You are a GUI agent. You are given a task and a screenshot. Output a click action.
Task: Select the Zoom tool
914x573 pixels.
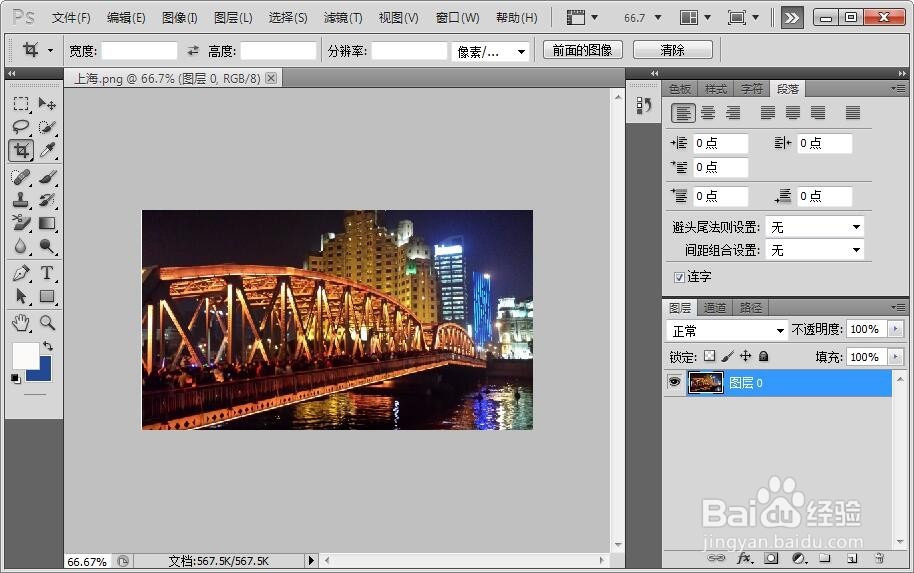point(47,322)
